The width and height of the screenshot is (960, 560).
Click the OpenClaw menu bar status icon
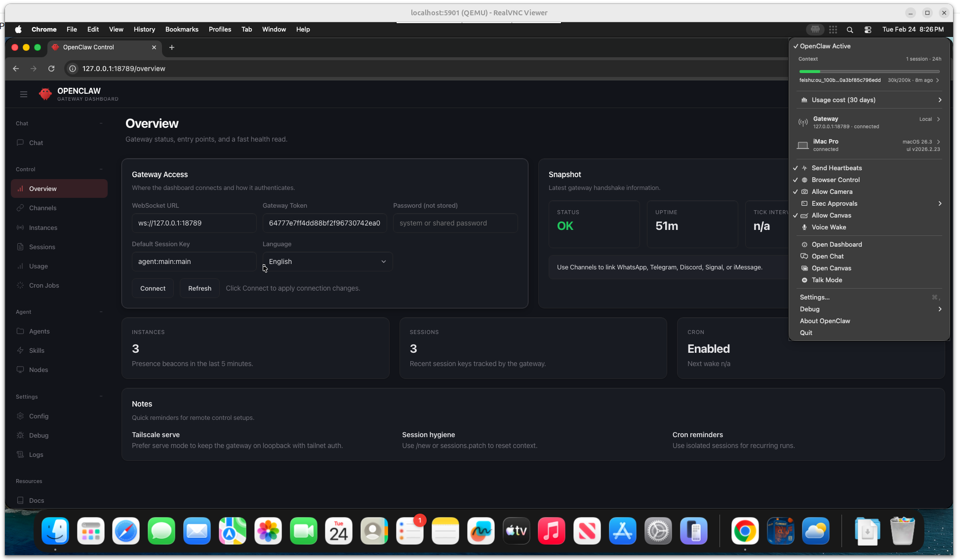tap(815, 30)
